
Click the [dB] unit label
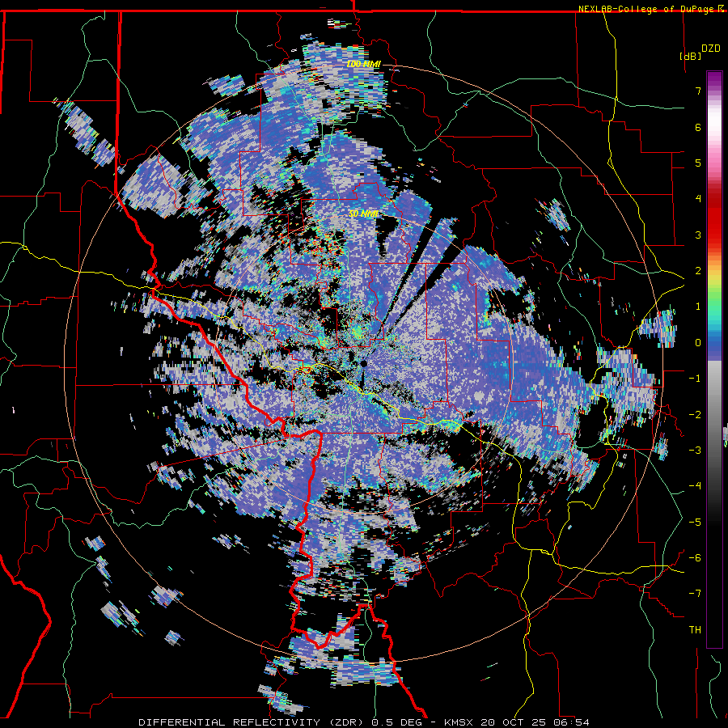(x=691, y=56)
